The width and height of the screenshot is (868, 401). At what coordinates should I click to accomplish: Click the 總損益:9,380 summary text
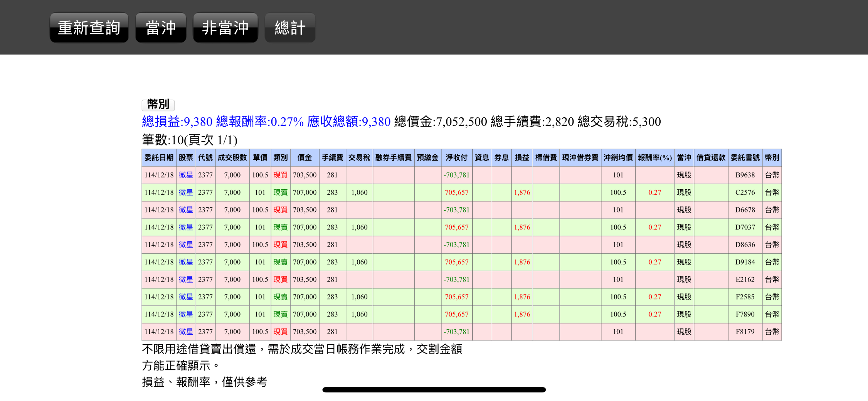coord(177,122)
